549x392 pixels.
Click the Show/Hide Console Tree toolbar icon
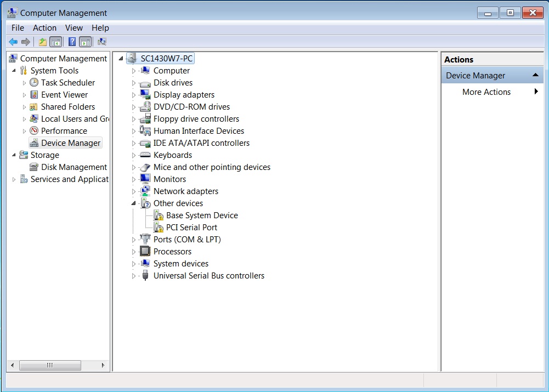(x=56, y=42)
